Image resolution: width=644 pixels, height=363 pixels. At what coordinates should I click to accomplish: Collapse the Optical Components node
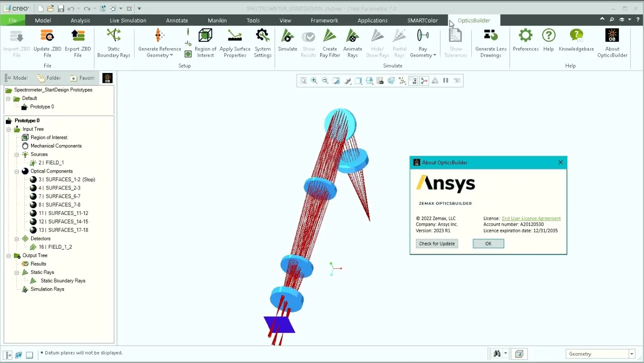tap(17, 171)
